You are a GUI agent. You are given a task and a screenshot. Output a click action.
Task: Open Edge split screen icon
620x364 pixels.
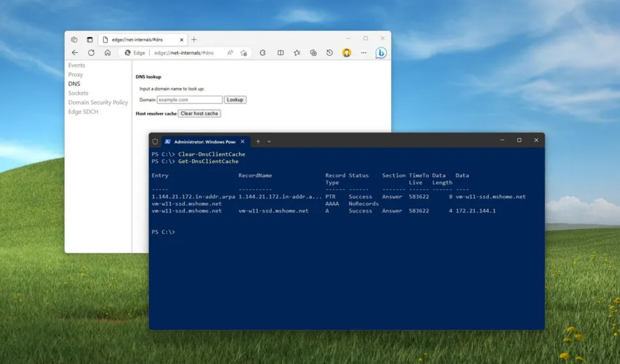(280, 53)
